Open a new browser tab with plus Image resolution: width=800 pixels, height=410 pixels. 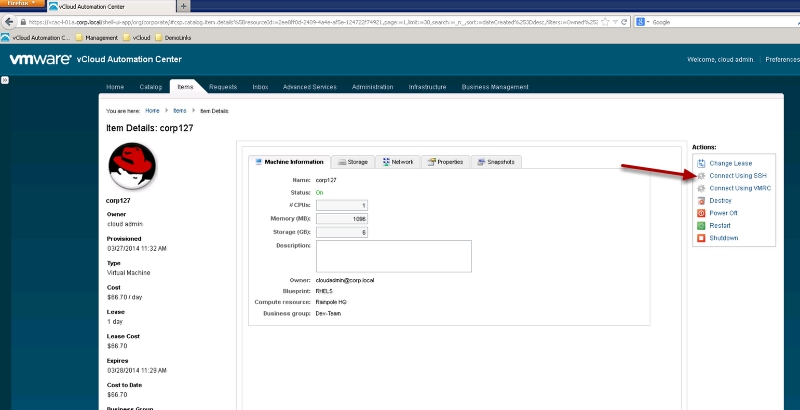pyautogui.click(x=183, y=6)
